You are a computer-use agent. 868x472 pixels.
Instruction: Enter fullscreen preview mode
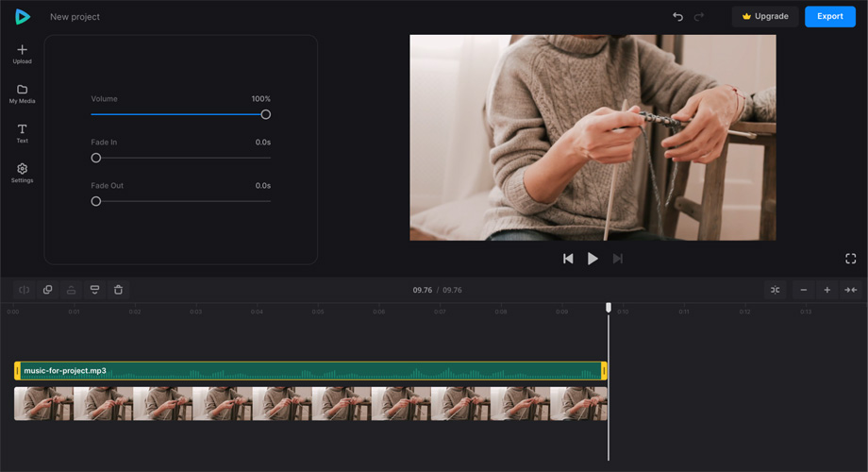click(851, 259)
